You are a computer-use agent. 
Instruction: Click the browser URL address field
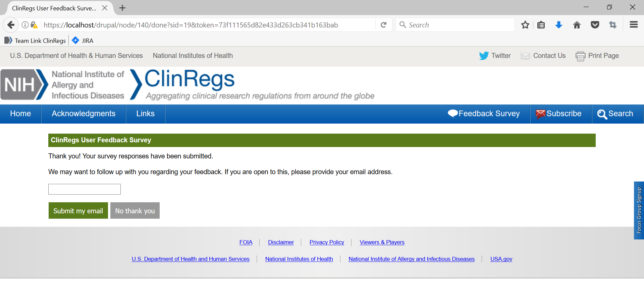(x=208, y=25)
